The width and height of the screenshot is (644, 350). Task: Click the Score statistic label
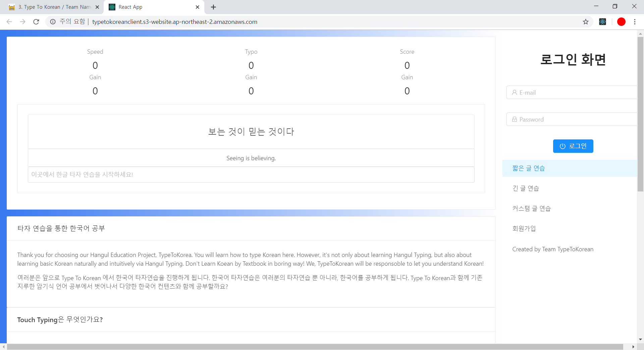(x=407, y=52)
